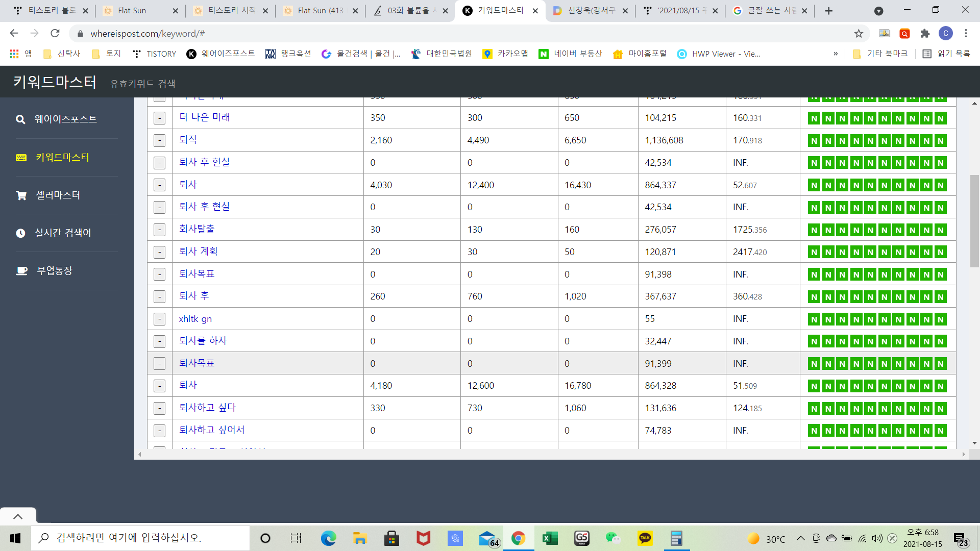This screenshot has height=551, width=980.
Task: Click the minus box beside xhltk gn row
Action: pos(159,319)
